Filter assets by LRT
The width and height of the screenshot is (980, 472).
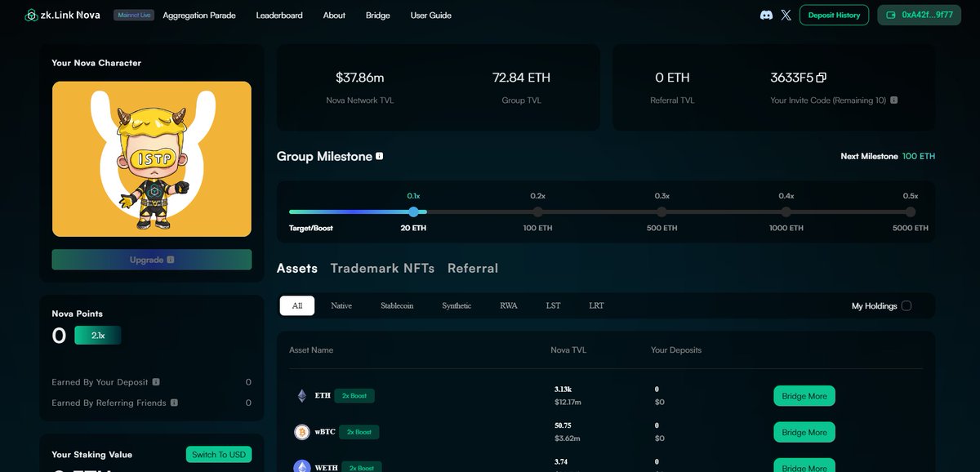click(x=596, y=305)
